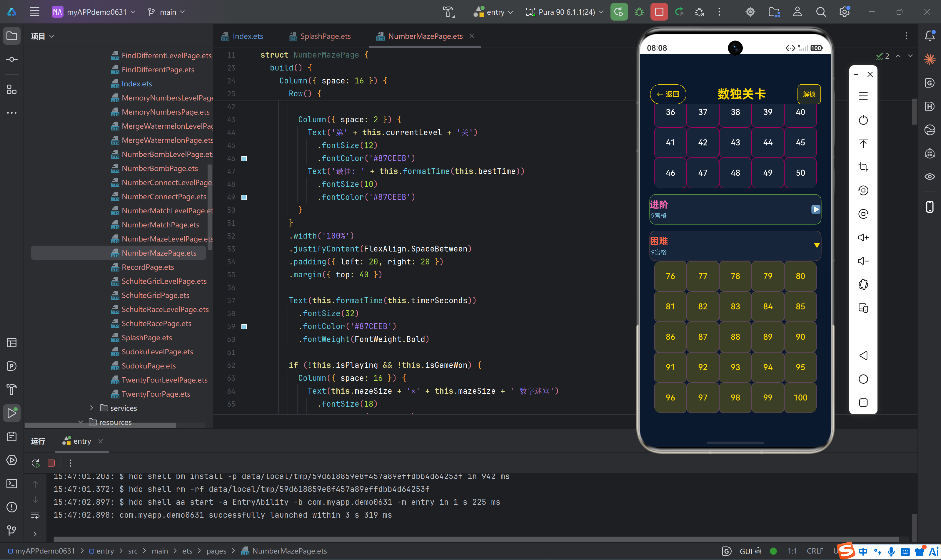Tap the 解锁 unlock button
The height and width of the screenshot is (560, 941).
coord(808,94)
